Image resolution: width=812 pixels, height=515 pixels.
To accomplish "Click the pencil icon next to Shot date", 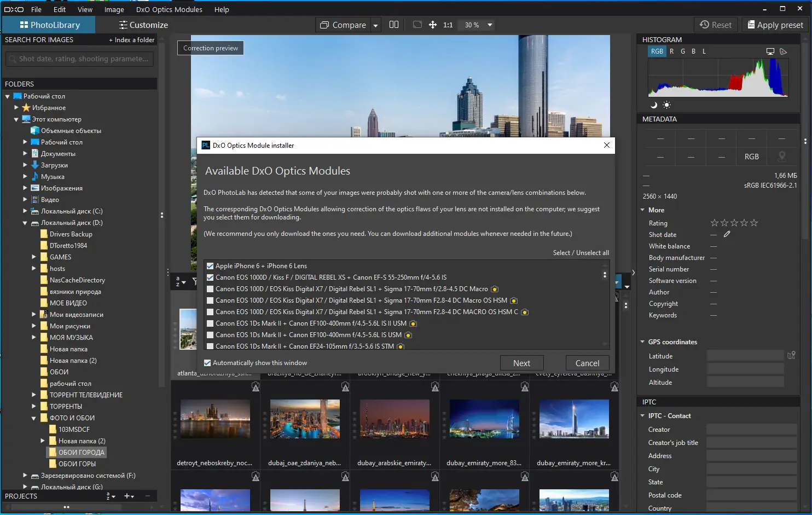I will [727, 234].
